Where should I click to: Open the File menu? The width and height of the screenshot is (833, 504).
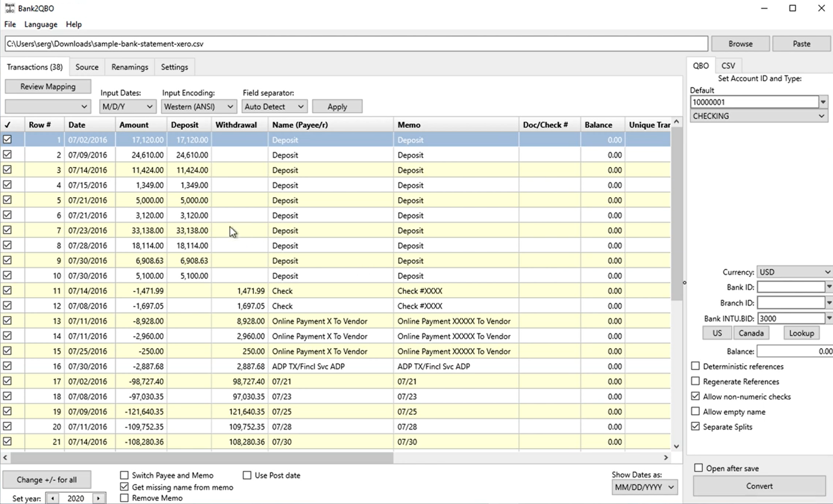point(10,24)
